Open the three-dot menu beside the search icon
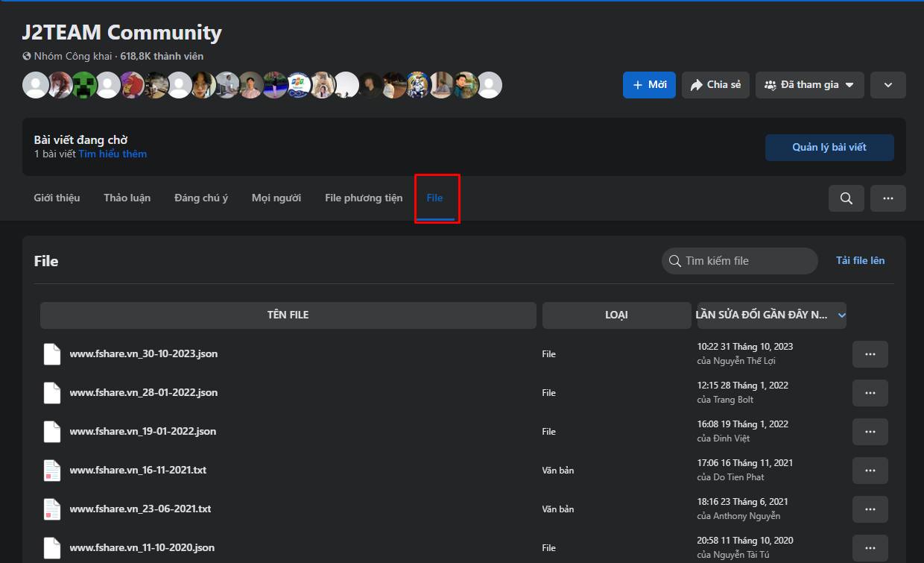 (888, 198)
